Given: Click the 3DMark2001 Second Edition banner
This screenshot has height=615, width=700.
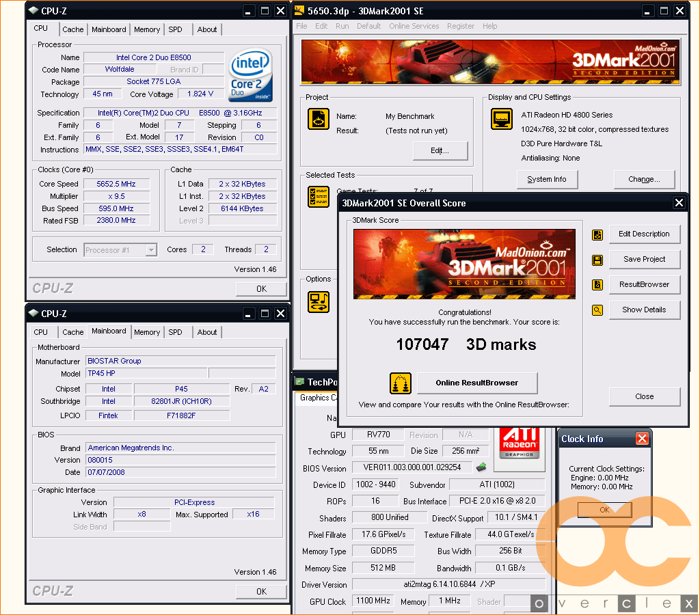Looking at the screenshot, I should click(490, 61).
